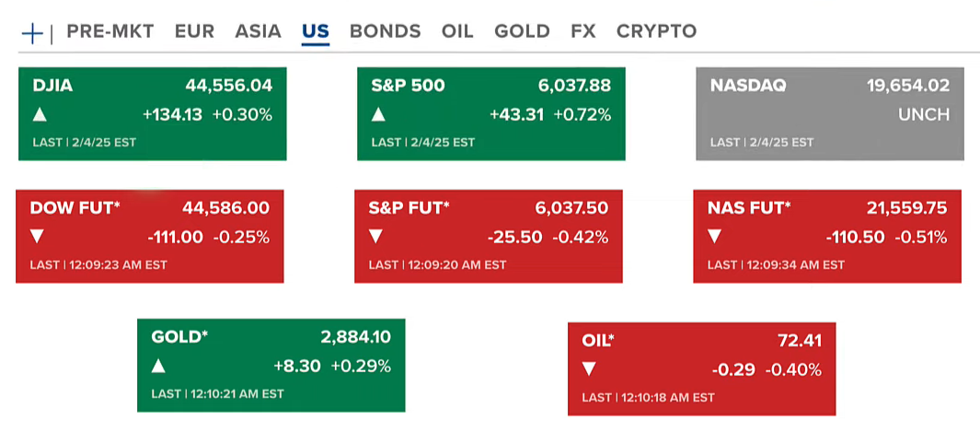
Task: Open the NAS FUT futures link
Action: (x=749, y=207)
